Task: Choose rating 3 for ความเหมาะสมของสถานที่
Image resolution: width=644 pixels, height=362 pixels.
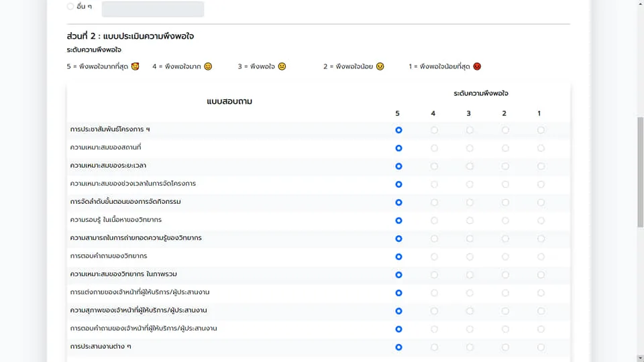Action: click(x=470, y=148)
